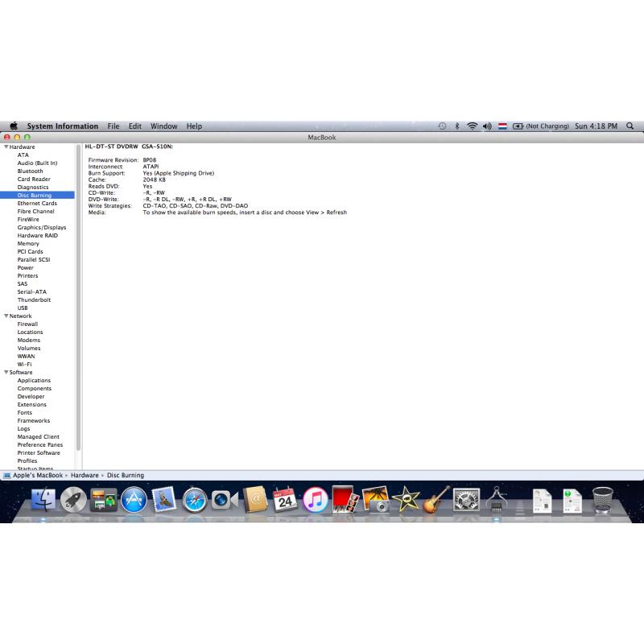Image resolution: width=644 pixels, height=644 pixels.
Task: Open the Window menu
Action: pos(163,126)
